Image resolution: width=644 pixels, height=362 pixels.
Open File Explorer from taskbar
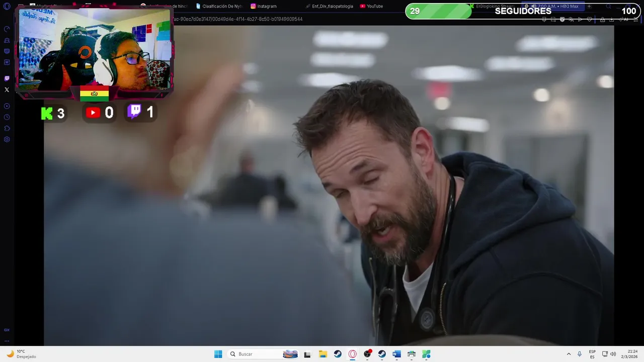tap(323, 354)
